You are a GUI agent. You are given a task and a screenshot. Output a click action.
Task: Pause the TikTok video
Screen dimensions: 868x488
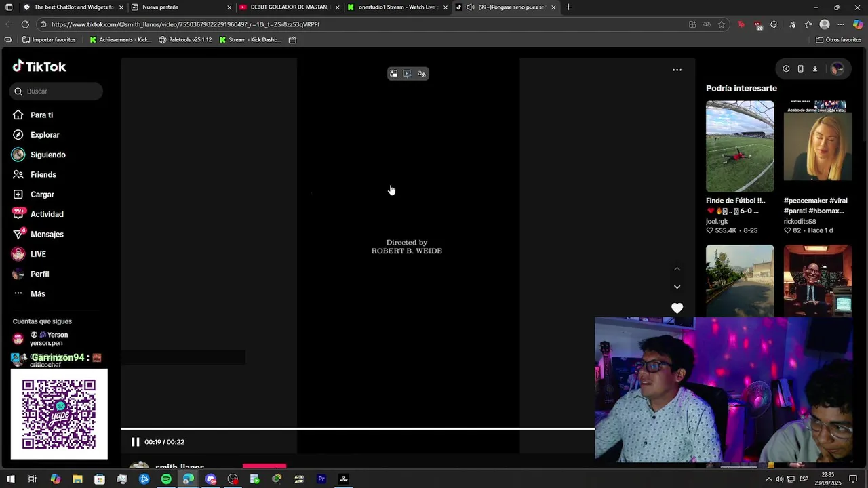pyautogui.click(x=135, y=442)
